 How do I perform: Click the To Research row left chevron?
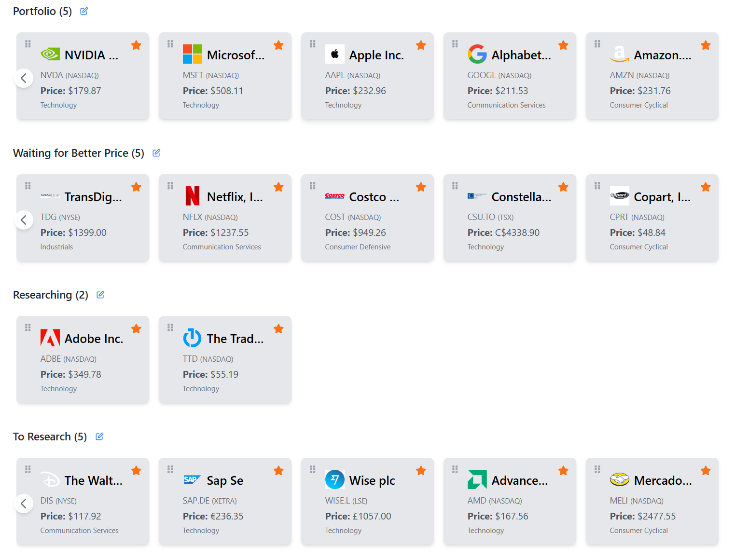click(x=24, y=504)
